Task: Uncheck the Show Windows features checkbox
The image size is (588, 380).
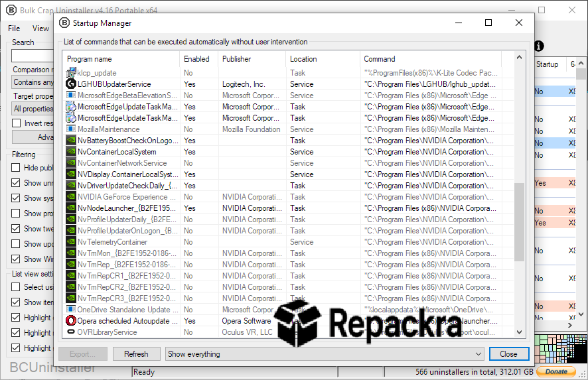Action: pyautogui.click(x=16, y=259)
